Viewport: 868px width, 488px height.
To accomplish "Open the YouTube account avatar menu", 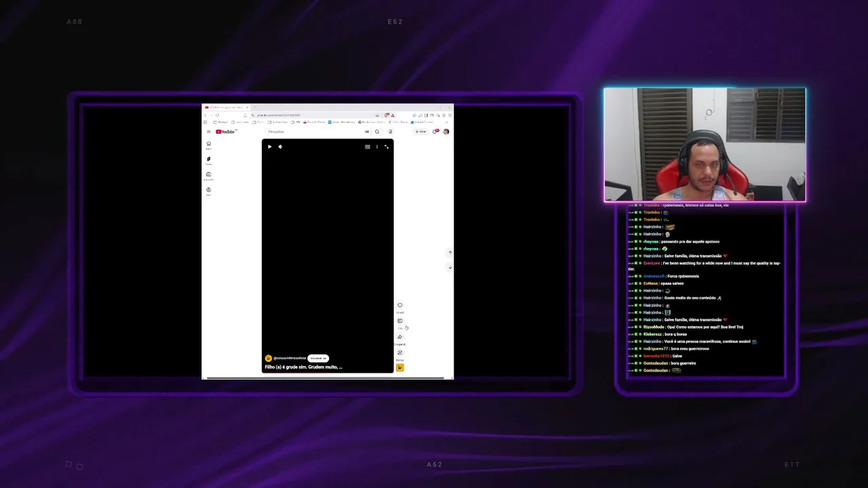I will [446, 131].
